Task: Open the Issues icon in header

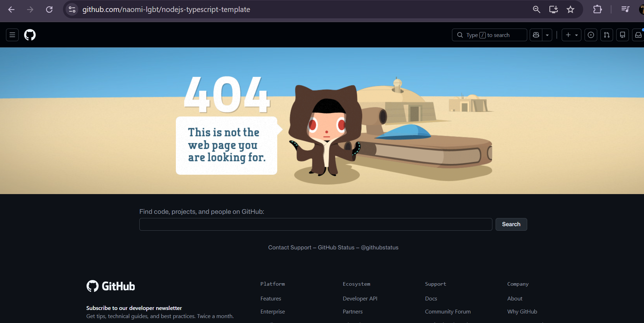Action: pos(591,35)
